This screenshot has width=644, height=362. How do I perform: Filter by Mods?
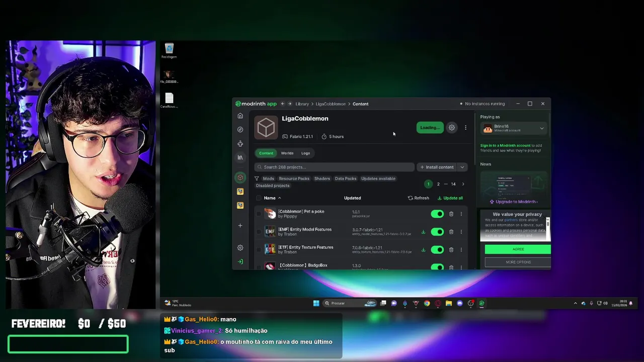(x=269, y=178)
